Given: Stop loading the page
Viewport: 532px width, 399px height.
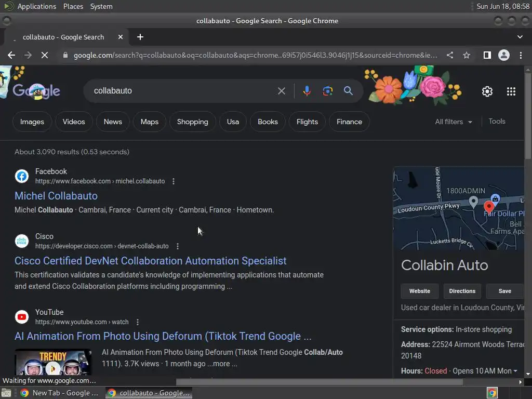Looking at the screenshot, I should tap(45, 55).
